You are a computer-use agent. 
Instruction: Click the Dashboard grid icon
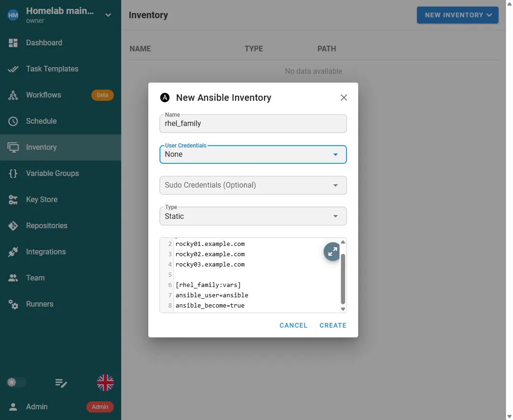(x=13, y=43)
